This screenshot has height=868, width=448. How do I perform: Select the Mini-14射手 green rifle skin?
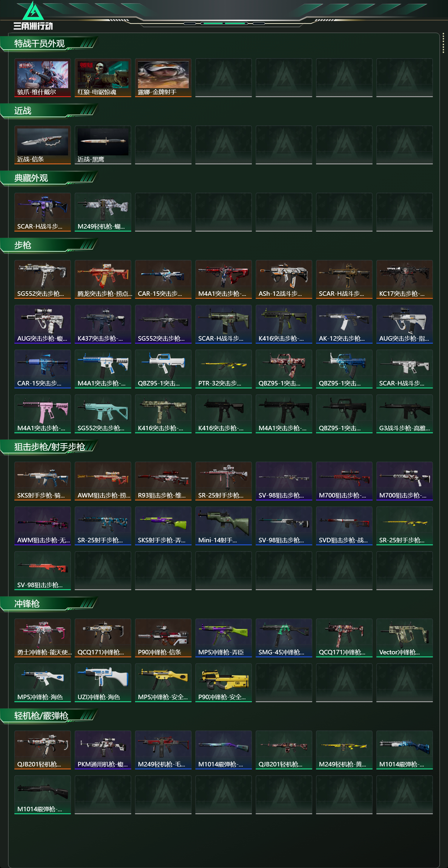click(x=223, y=526)
